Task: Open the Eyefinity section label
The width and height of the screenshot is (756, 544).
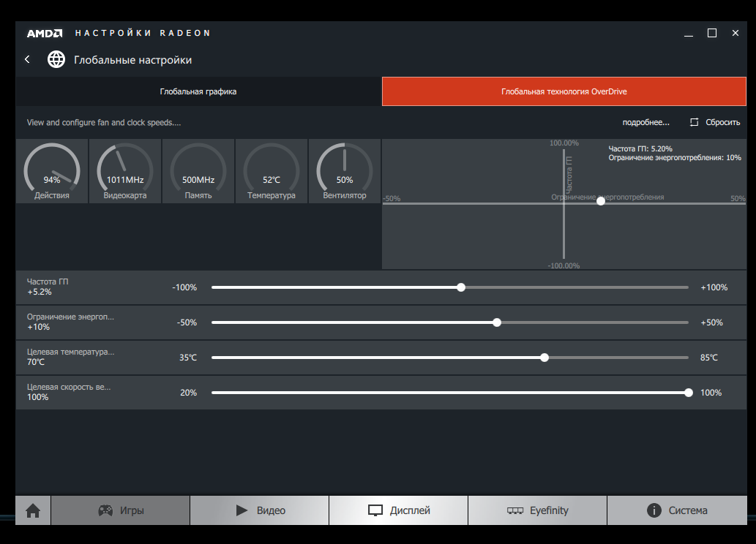Action: coord(549,510)
